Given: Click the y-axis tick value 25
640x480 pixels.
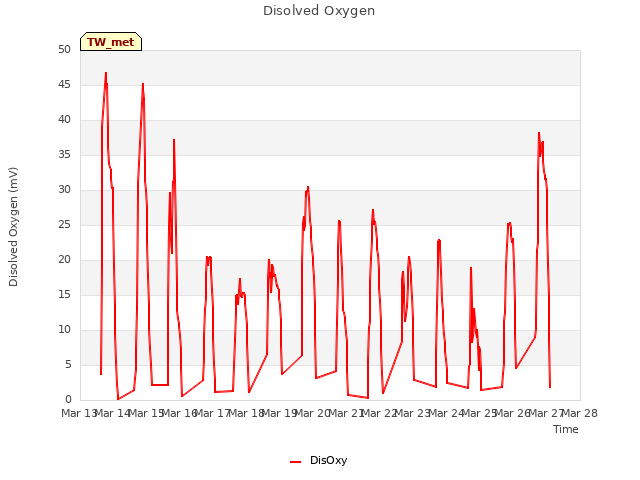Looking at the screenshot, I should point(64,224).
